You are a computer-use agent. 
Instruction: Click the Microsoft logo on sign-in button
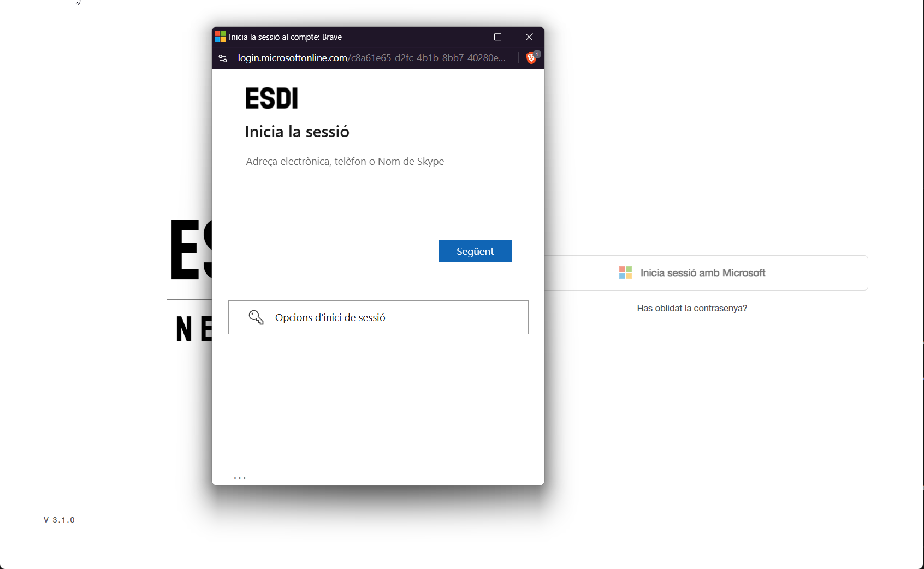click(625, 272)
